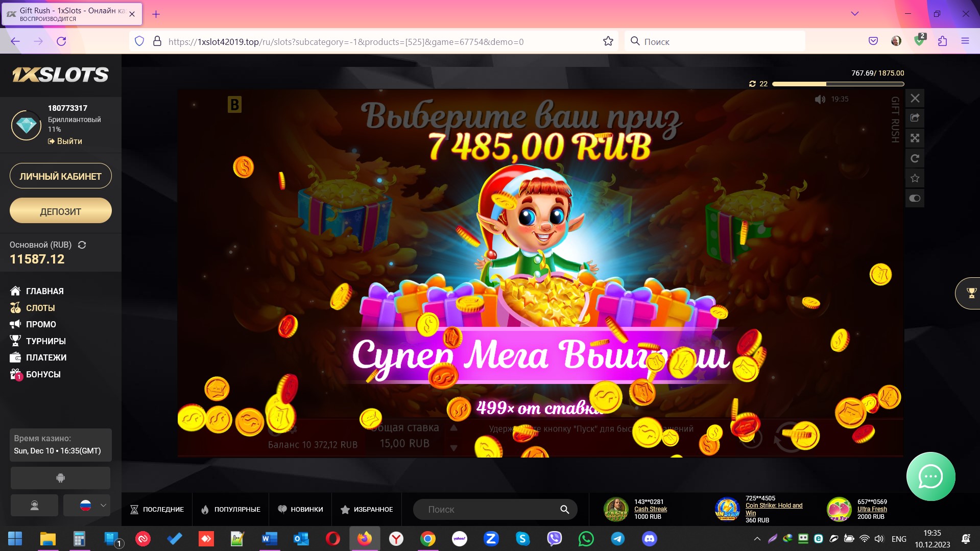Screen dimensions: 980x551
Task: List all tabs with the chevron
Action: pos(854,14)
